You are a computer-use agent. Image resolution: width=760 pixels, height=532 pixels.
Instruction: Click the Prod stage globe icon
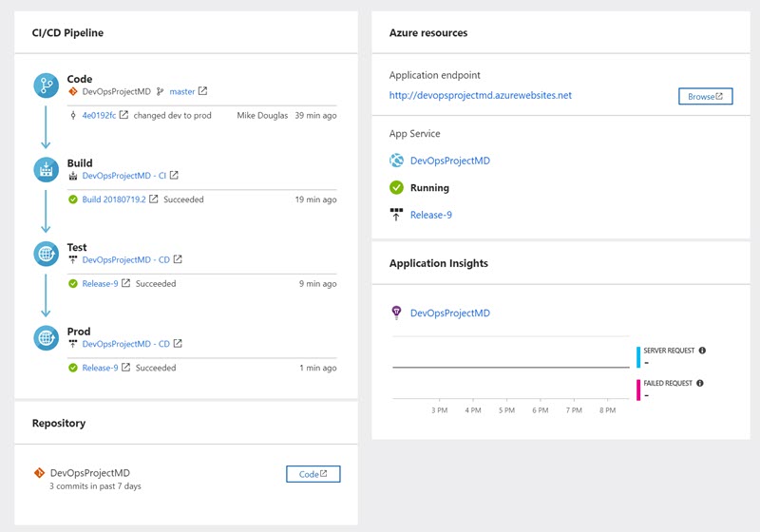[x=46, y=337]
